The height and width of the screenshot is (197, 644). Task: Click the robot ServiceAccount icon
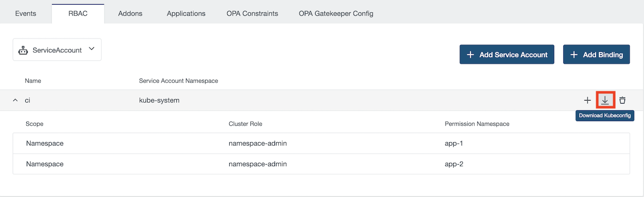click(23, 50)
